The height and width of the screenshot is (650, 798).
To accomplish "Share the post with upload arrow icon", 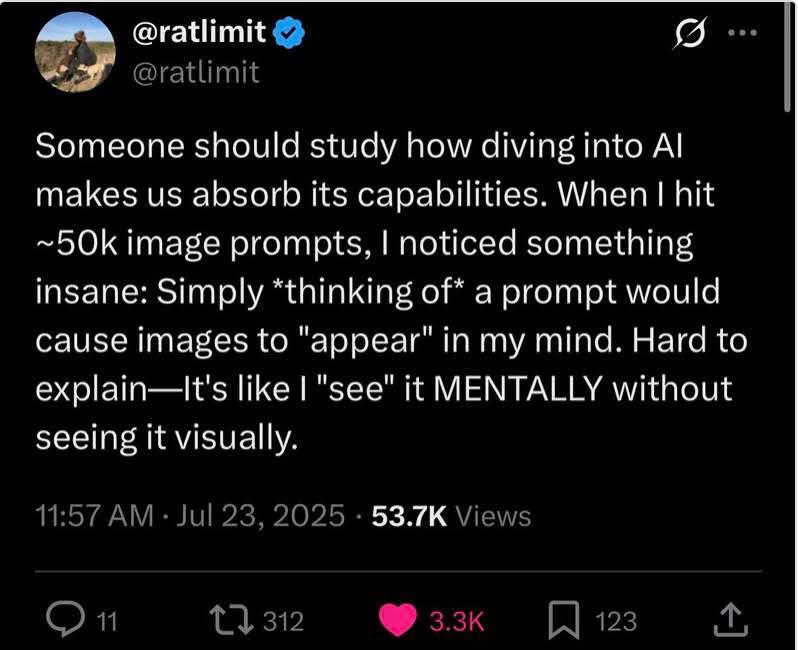I will click(731, 621).
